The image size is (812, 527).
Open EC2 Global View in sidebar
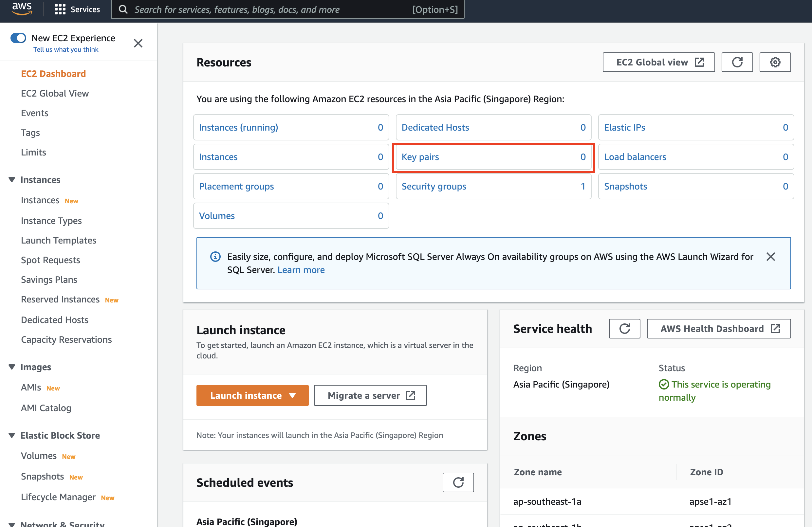pyautogui.click(x=55, y=93)
